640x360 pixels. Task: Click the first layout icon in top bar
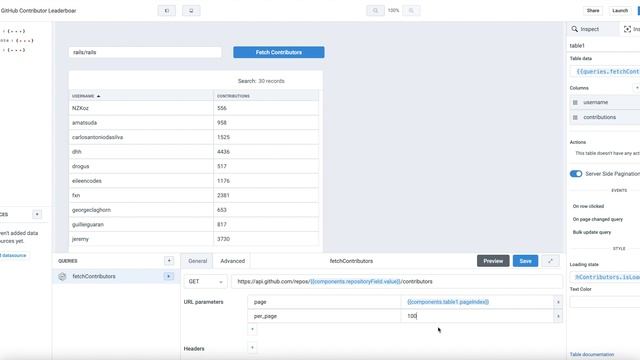tap(167, 11)
